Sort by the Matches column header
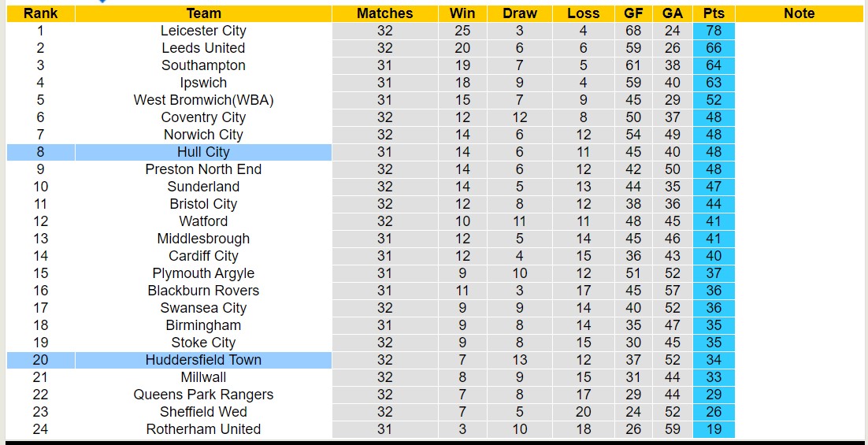This screenshot has width=868, height=445. [x=384, y=13]
